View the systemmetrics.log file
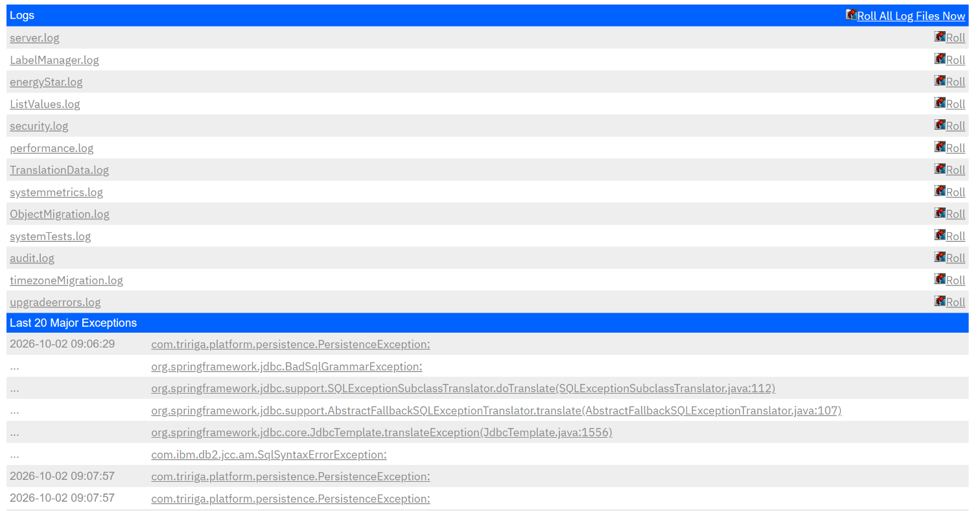980x511 pixels. click(56, 192)
